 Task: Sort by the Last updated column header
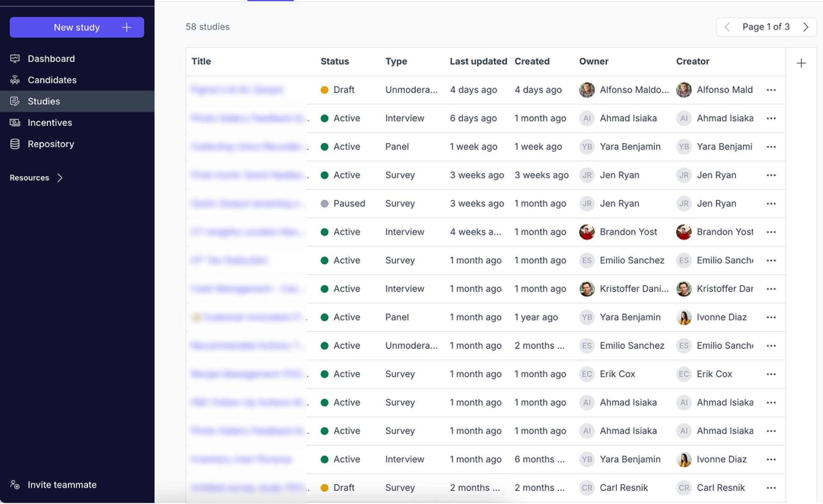point(478,61)
